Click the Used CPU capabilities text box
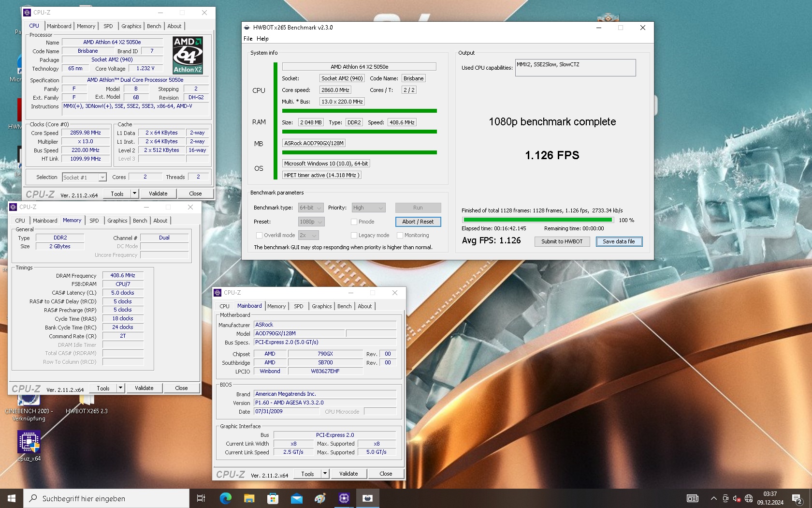This screenshot has height=508, width=812. click(x=575, y=68)
